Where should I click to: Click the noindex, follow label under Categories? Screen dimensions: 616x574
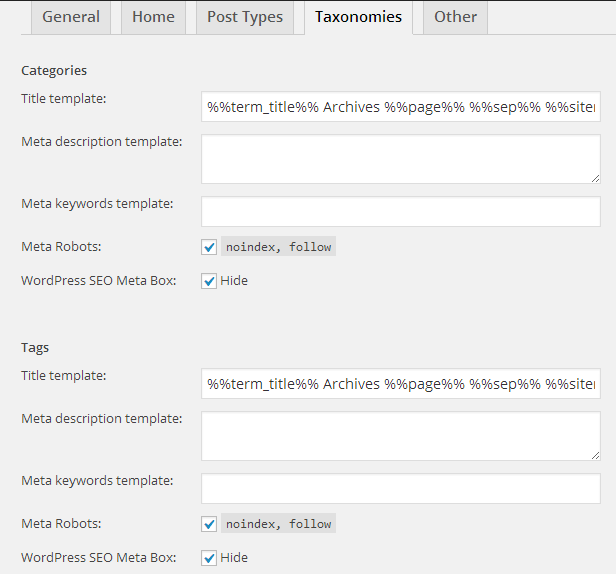[x=279, y=246]
